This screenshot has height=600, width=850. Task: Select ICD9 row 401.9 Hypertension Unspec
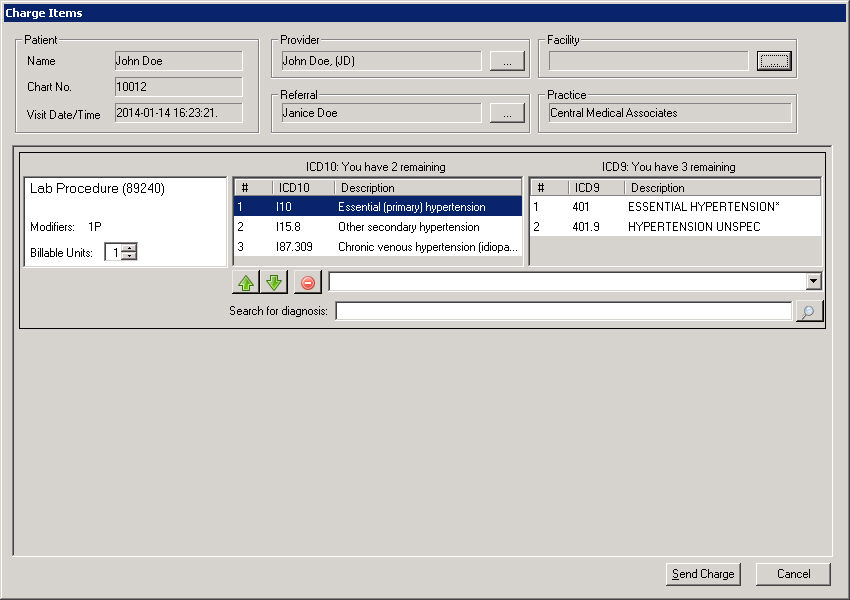pos(675,227)
